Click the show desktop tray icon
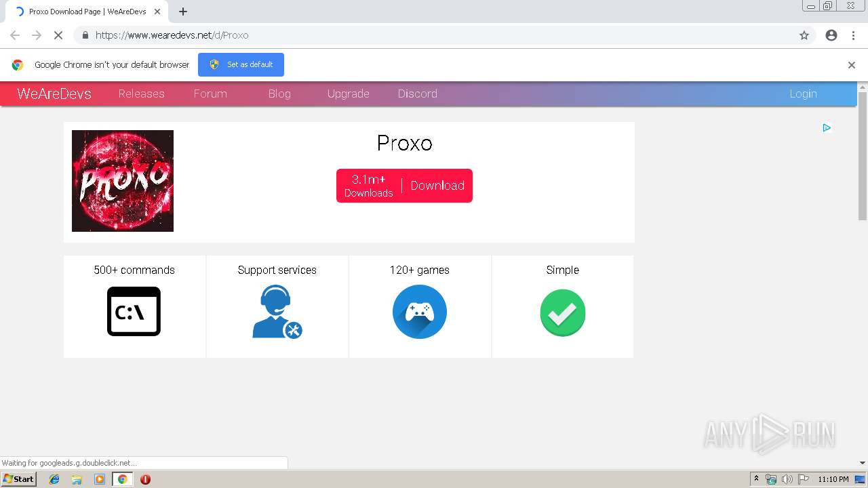Screen dimensions: 868x488 pyautogui.click(x=860, y=479)
